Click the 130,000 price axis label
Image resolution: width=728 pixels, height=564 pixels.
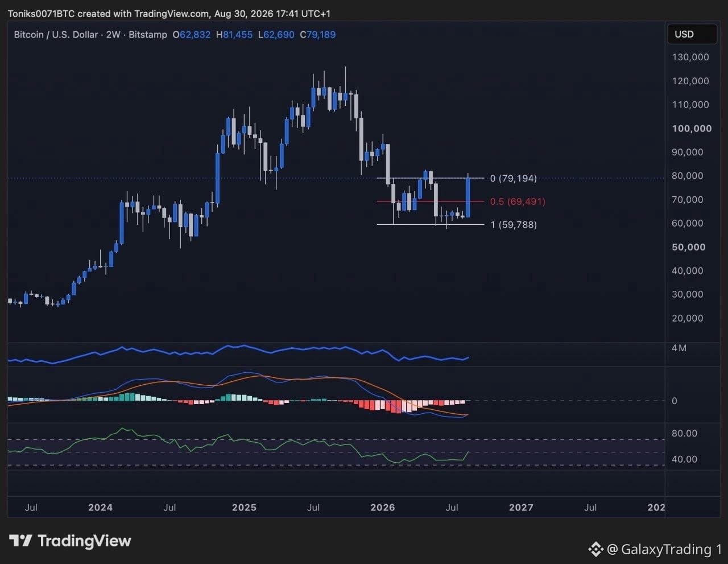pos(690,57)
